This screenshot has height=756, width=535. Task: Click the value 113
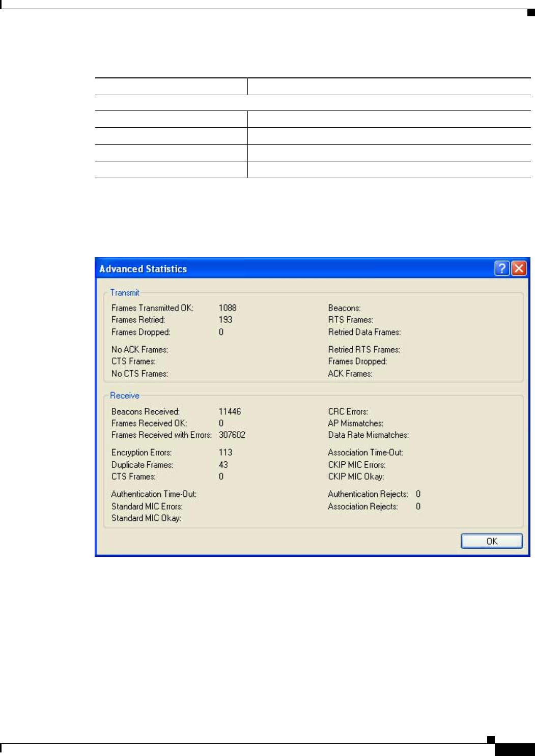point(226,453)
